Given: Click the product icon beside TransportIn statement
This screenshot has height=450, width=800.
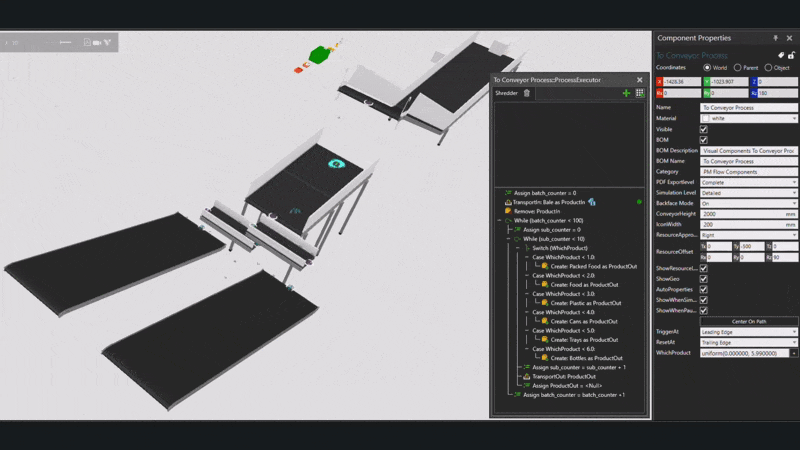Looking at the screenshot, I should coord(593,201).
